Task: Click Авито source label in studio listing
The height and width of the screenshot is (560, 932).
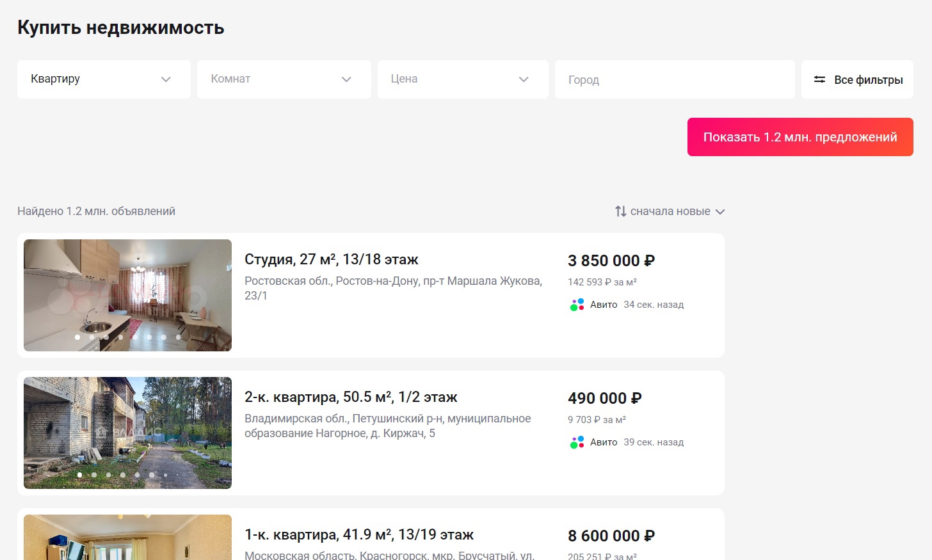Action: 604,305
